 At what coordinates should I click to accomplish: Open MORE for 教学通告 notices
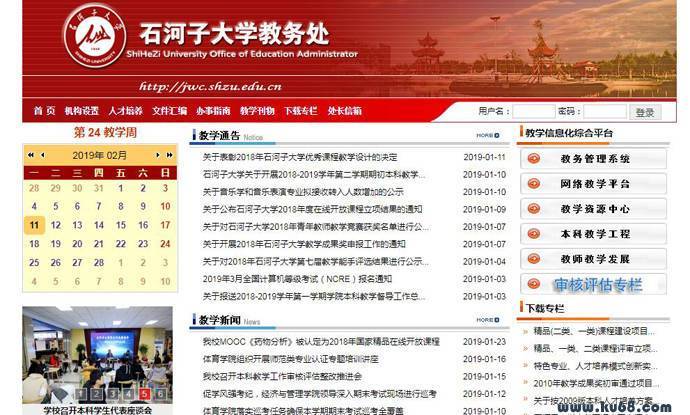coord(488,136)
